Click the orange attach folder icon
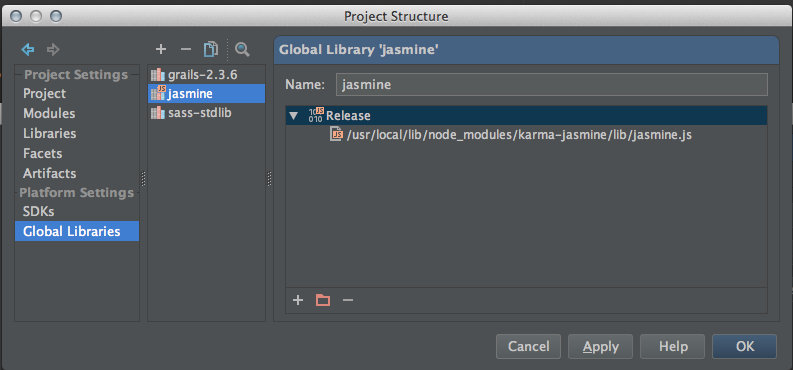 click(x=323, y=300)
